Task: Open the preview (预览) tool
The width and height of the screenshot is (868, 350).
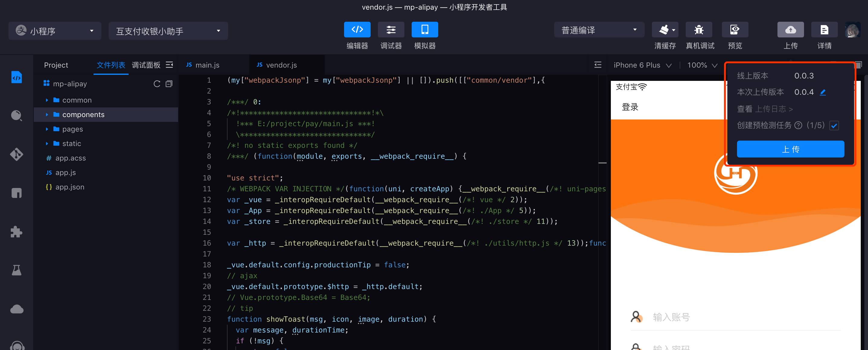Action: point(735,30)
